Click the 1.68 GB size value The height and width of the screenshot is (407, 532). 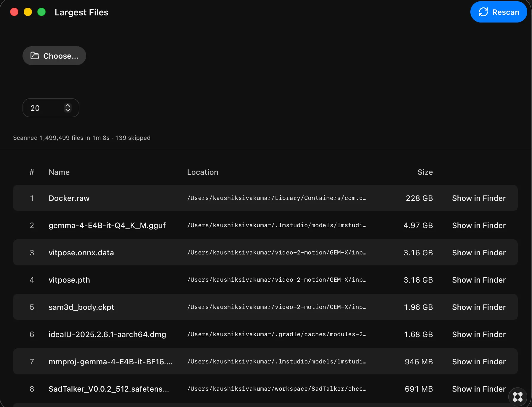click(x=418, y=334)
